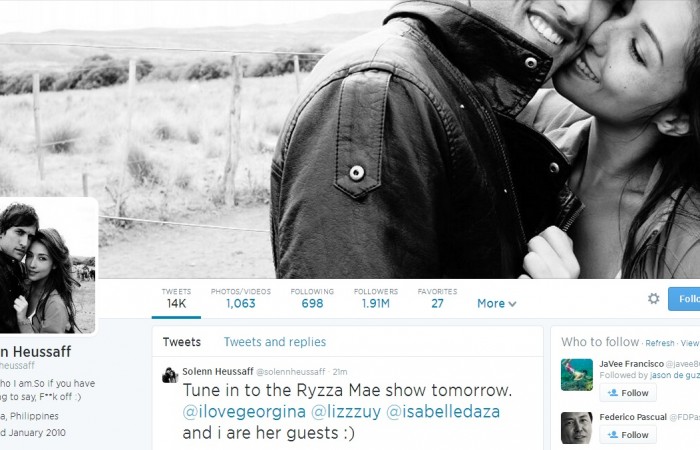Open the @lizzzuy mention link
Screen dimensions: 700x450
[346, 412]
